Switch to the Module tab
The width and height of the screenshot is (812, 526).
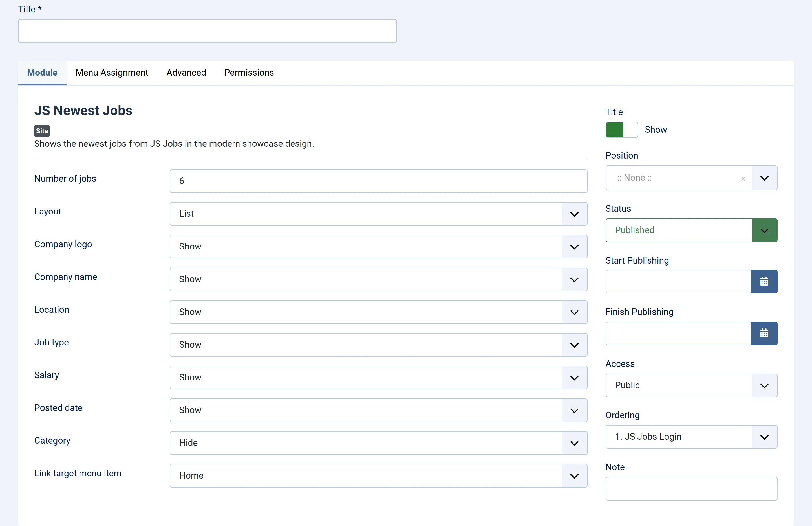click(42, 73)
